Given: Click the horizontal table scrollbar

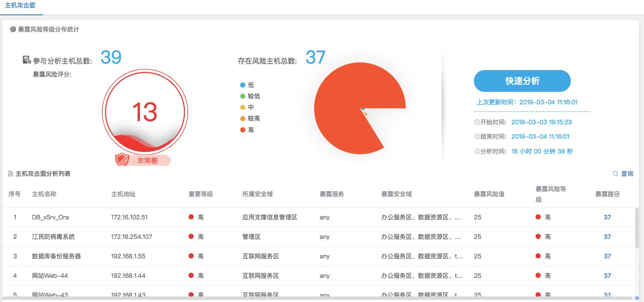Looking at the screenshot, I should (317, 298).
